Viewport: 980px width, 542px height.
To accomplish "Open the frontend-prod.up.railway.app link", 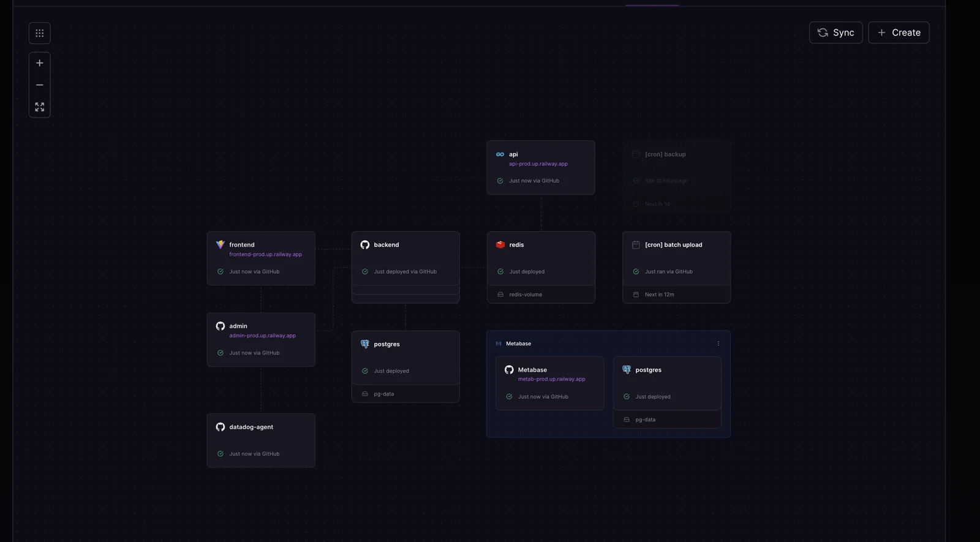I will [265, 254].
